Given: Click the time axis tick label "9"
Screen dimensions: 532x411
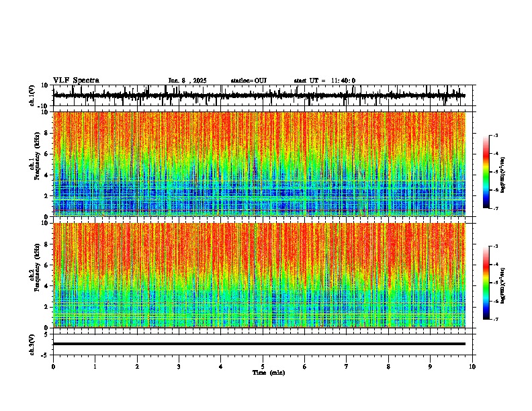Looking at the screenshot, I should tap(430, 367).
